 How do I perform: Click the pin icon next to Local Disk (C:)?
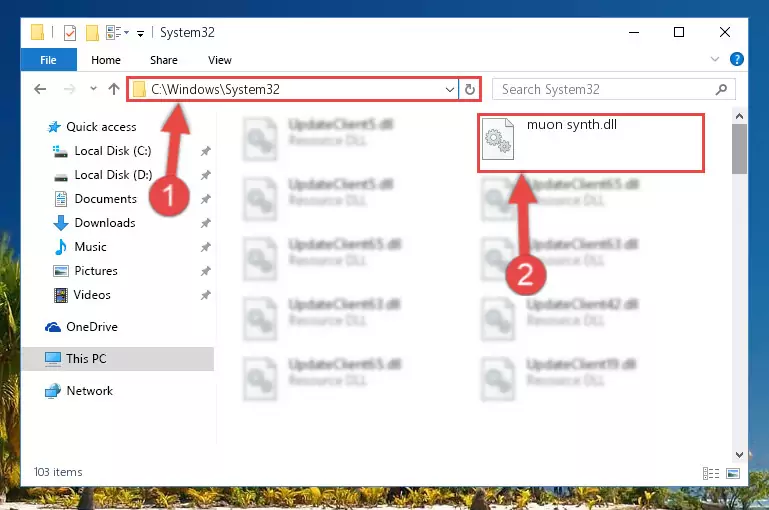(205, 151)
